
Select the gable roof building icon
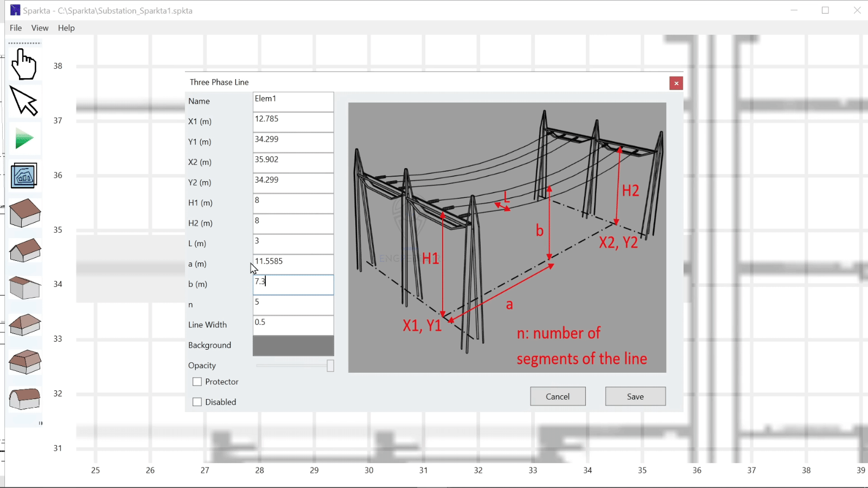click(x=25, y=251)
